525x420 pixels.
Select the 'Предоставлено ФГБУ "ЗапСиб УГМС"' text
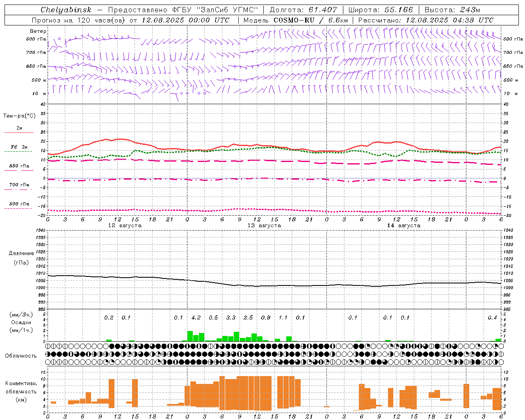[183, 10]
